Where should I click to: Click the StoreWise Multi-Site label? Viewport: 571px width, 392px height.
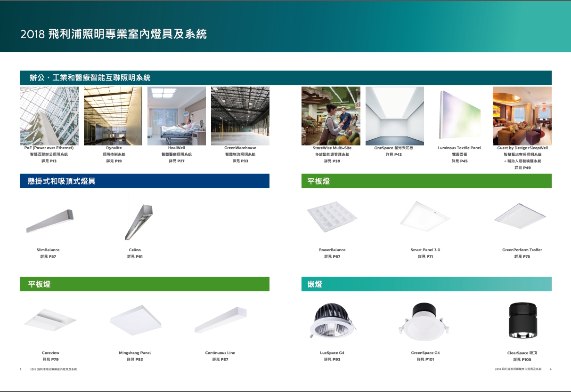[332, 148]
